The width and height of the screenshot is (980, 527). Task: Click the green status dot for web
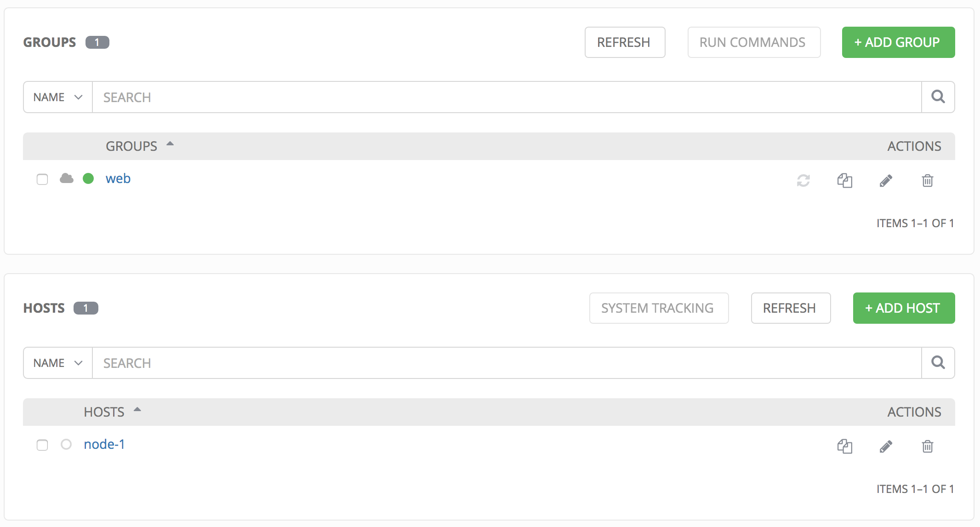pyautogui.click(x=88, y=178)
